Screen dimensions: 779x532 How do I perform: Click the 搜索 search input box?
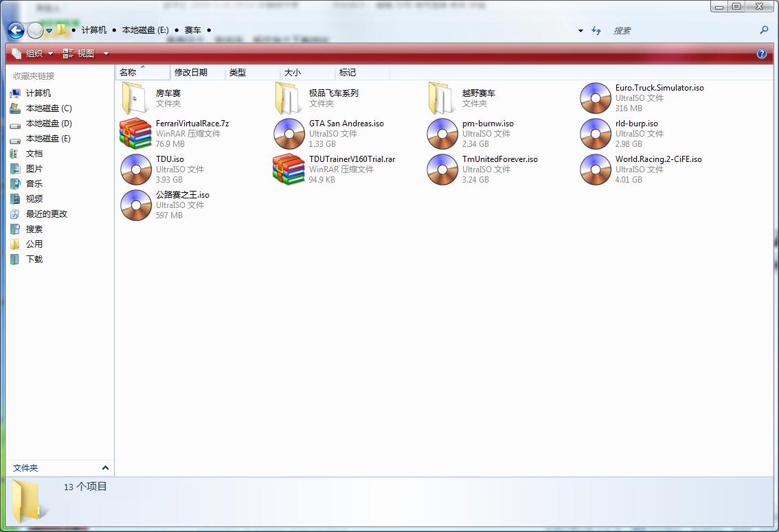pos(680,30)
